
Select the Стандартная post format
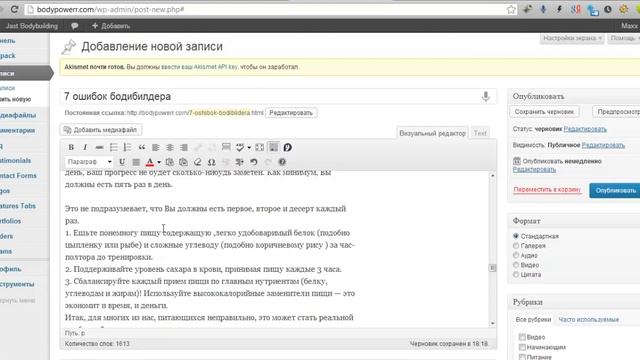click(516, 236)
